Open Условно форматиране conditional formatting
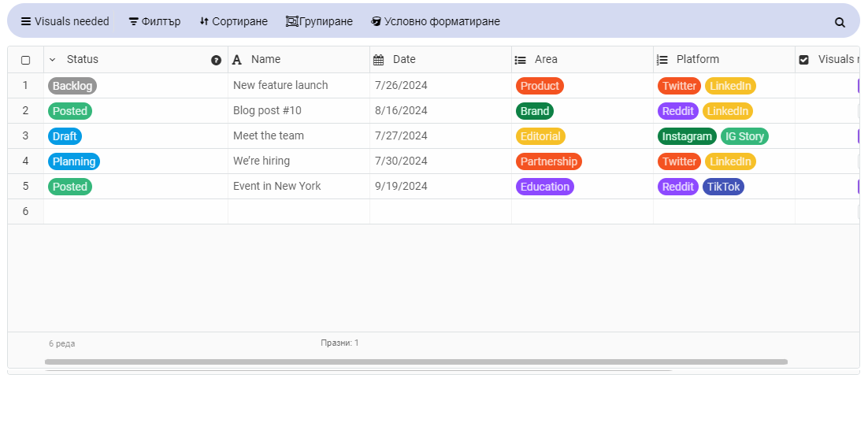The width and height of the screenshot is (868, 445). coord(436,21)
